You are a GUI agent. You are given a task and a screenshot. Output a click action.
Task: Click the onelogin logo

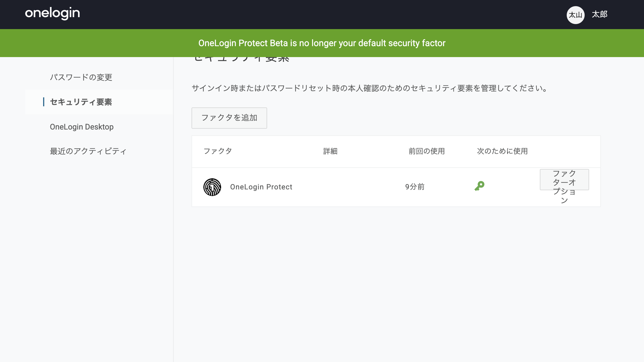coord(52,13)
